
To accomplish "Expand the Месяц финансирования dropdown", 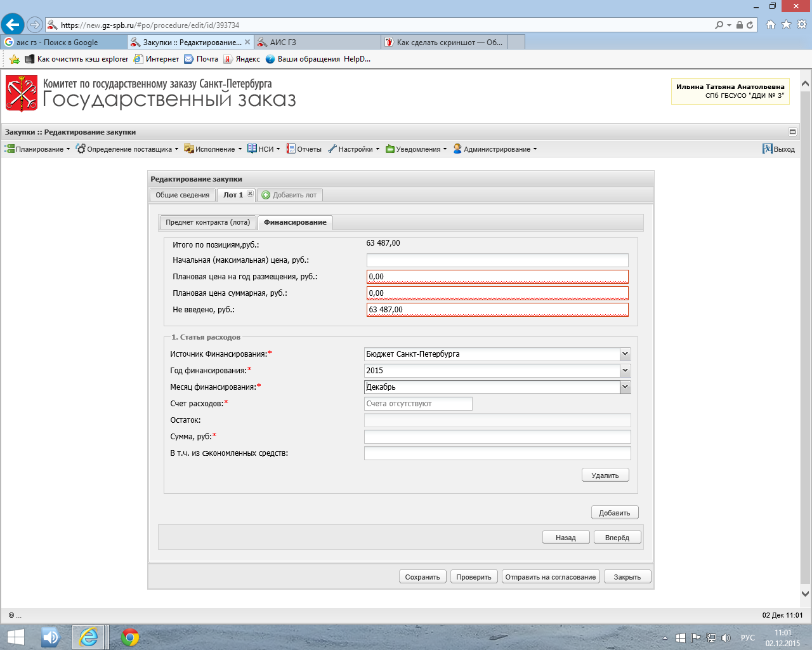I will pos(625,387).
